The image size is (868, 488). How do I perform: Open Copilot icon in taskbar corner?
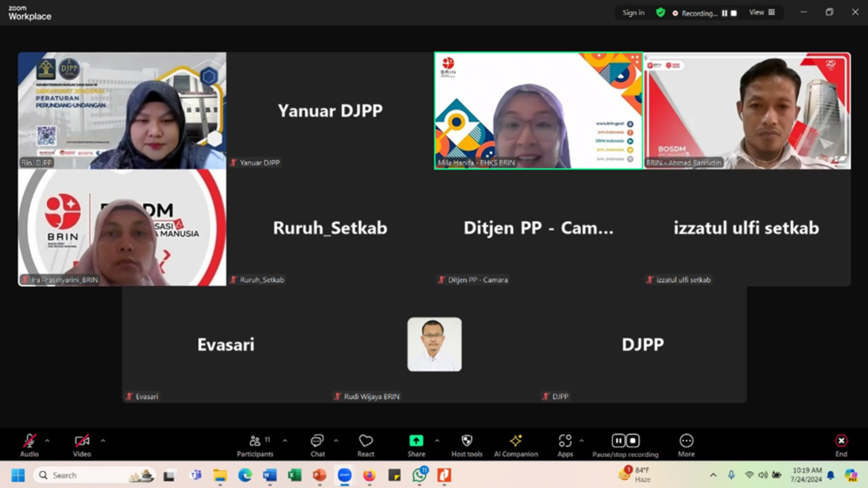tap(851, 475)
